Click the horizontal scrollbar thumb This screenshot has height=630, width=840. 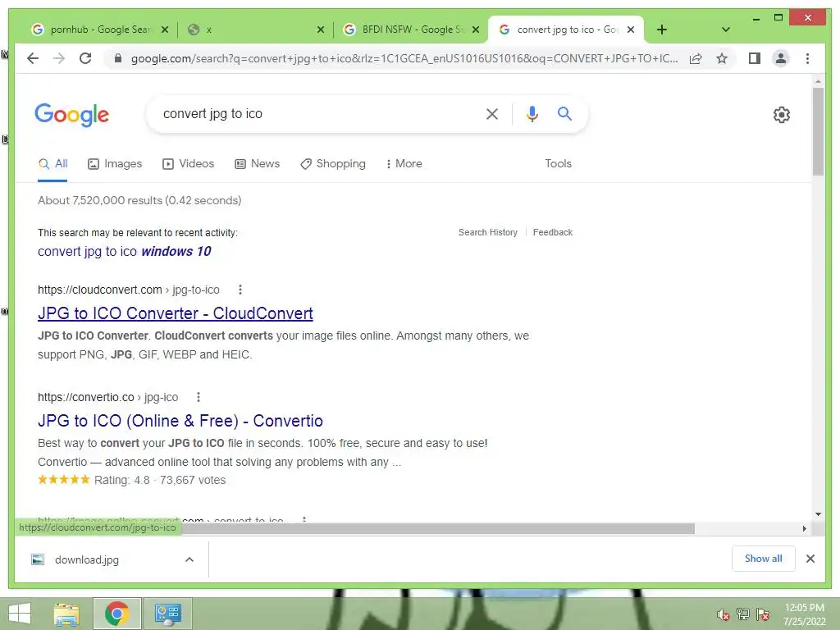(437, 529)
